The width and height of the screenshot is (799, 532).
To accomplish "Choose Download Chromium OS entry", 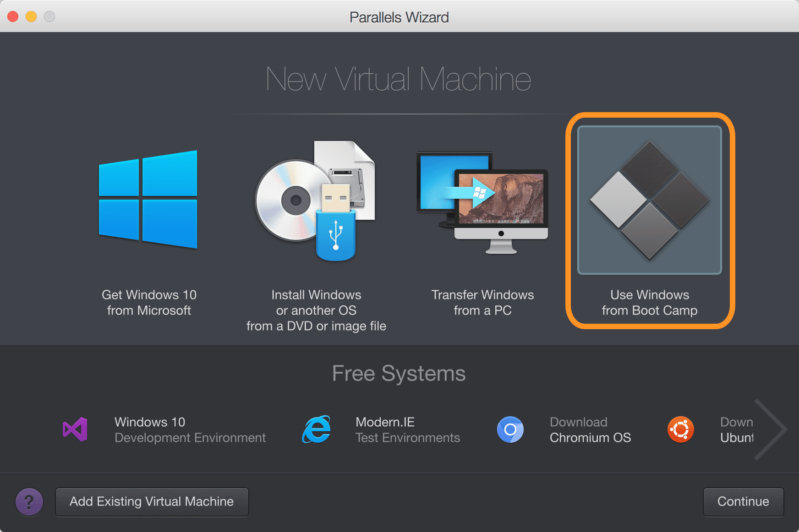I will [x=590, y=430].
